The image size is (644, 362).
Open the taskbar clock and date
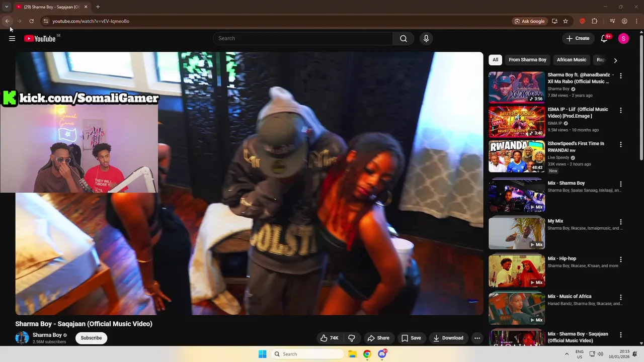[619, 354]
